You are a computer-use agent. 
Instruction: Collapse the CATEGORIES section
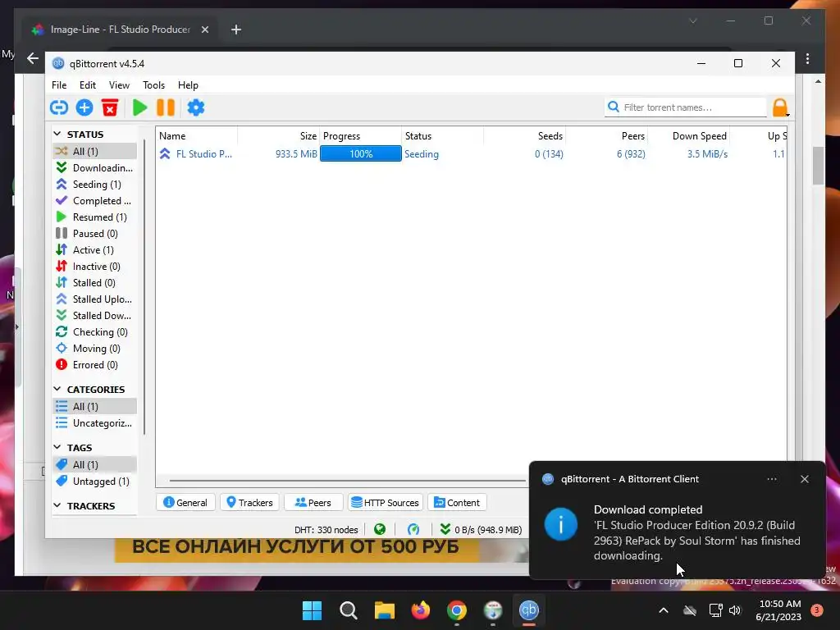(57, 388)
